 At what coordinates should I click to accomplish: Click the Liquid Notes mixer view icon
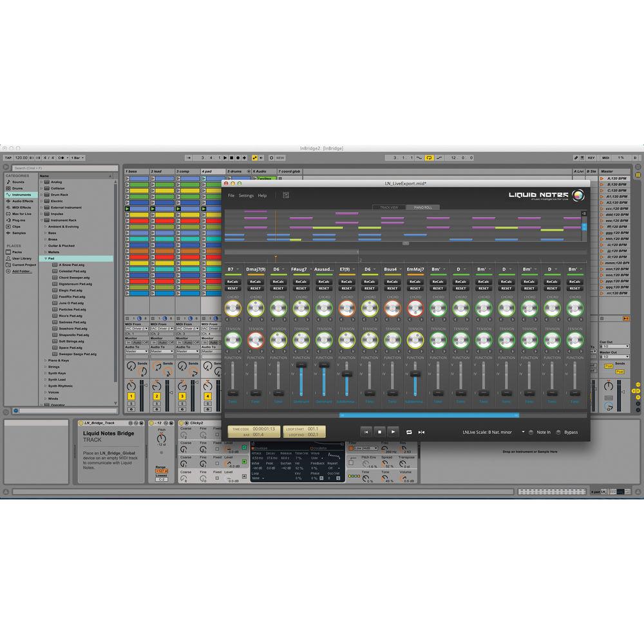285,195
